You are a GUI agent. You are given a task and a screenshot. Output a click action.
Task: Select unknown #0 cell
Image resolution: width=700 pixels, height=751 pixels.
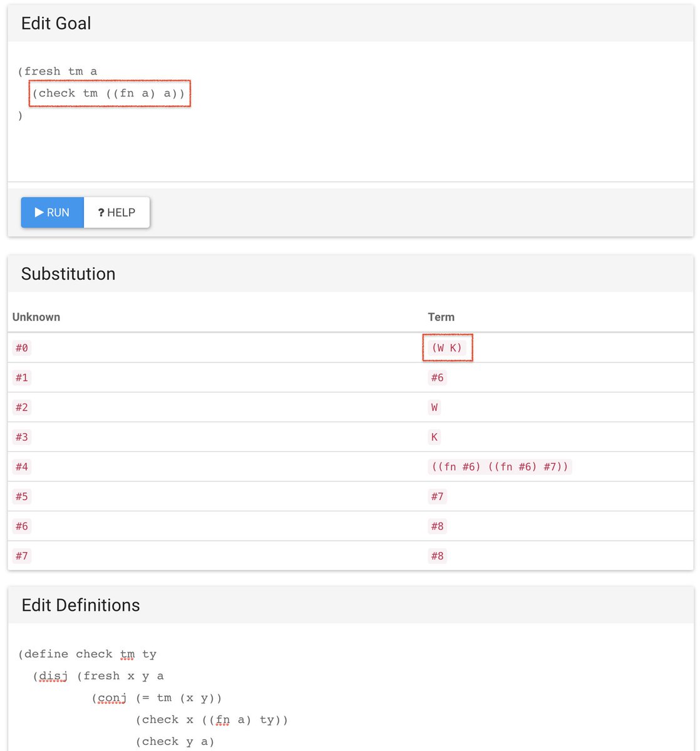22,348
